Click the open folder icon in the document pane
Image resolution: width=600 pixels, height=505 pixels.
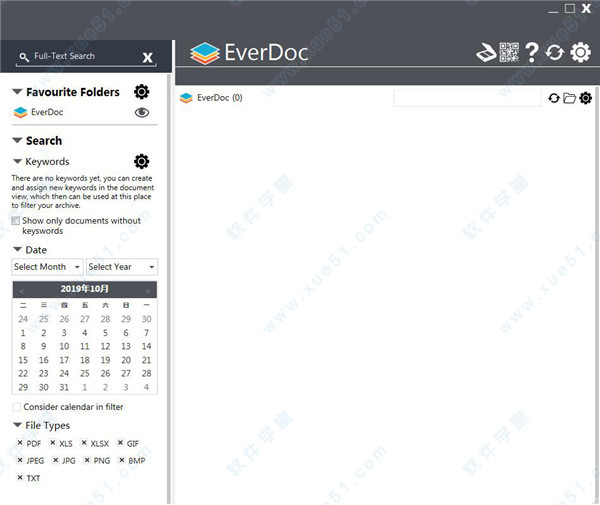[x=569, y=98]
